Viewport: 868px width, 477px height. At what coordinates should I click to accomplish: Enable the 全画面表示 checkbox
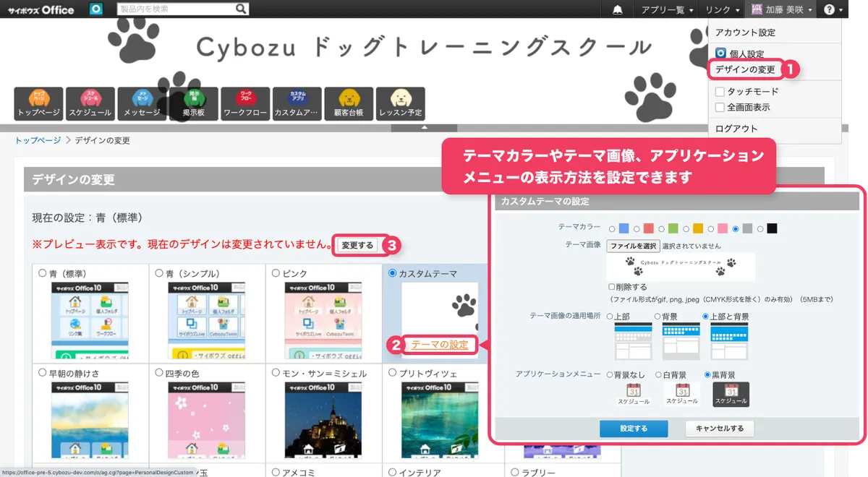click(720, 107)
